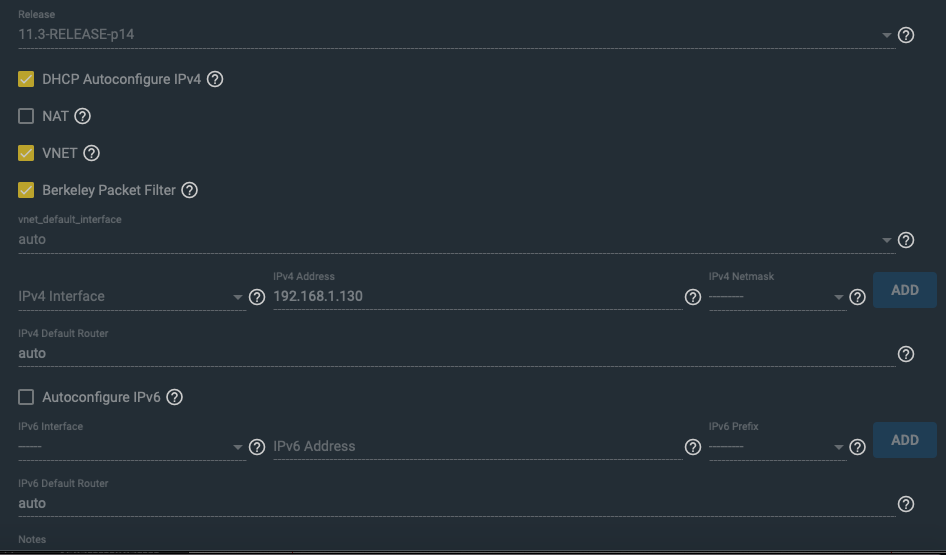This screenshot has height=555, width=946.
Task: Open help for IPv4 Default Router
Action: click(x=906, y=354)
